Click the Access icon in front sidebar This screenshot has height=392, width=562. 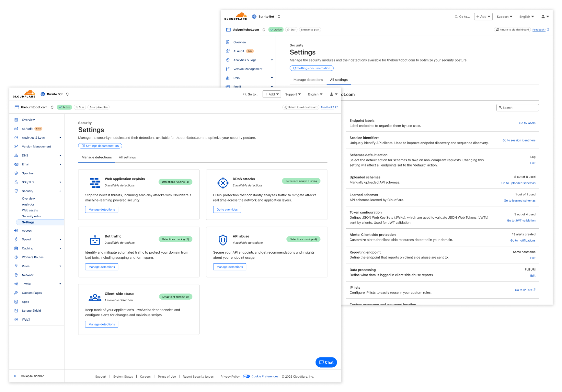(16, 231)
